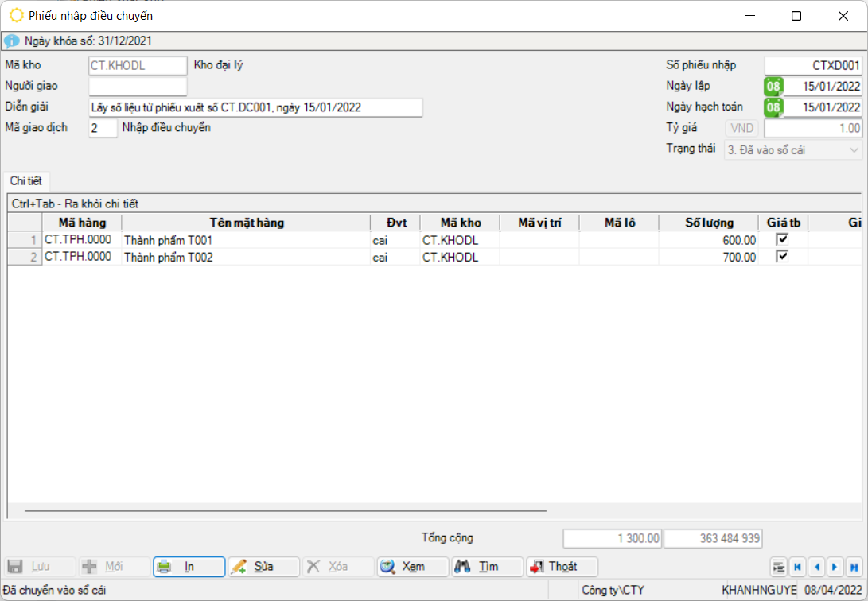Toggle Giá tb checkbox for Thành phẩm T002
Image resolution: width=868 pixels, height=601 pixels.
pyautogui.click(x=782, y=257)
